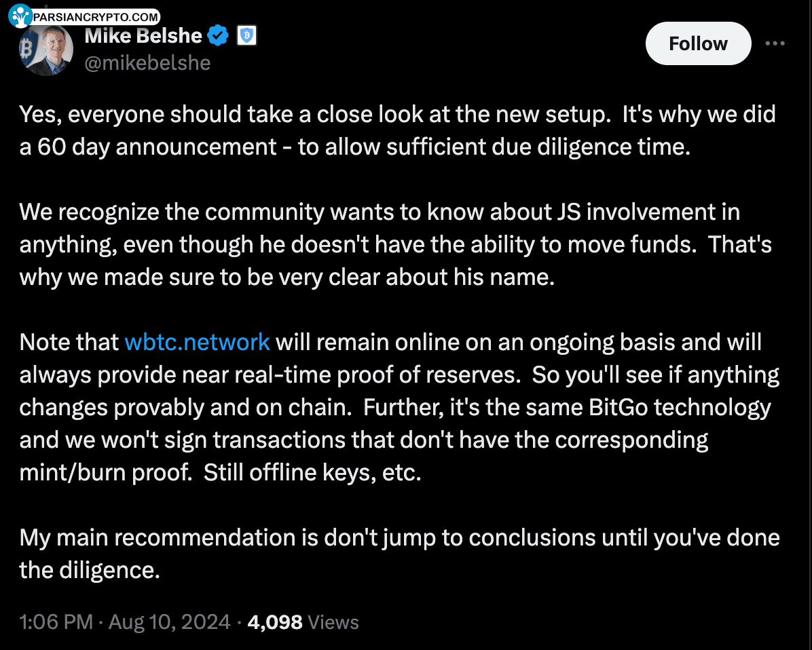Click the 4,098 view count number
Screen dimensions: 812x650
click(275, 622)
